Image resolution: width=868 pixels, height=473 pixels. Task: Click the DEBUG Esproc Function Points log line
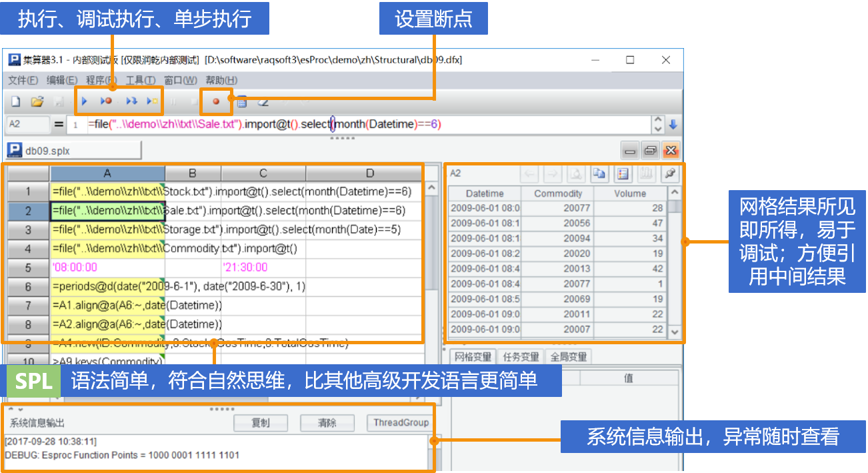122,455
